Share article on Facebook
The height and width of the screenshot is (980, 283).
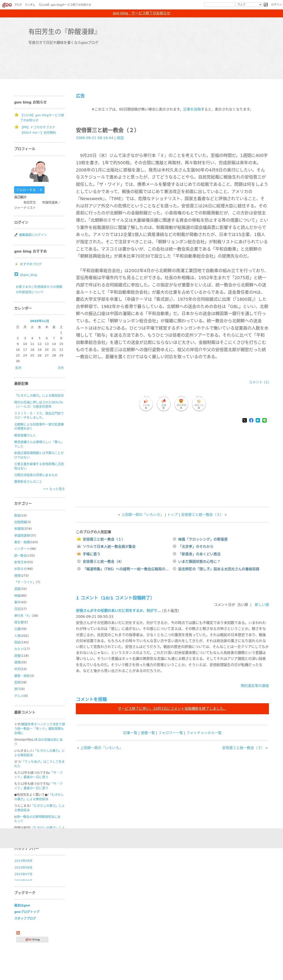tap(251, 420)
